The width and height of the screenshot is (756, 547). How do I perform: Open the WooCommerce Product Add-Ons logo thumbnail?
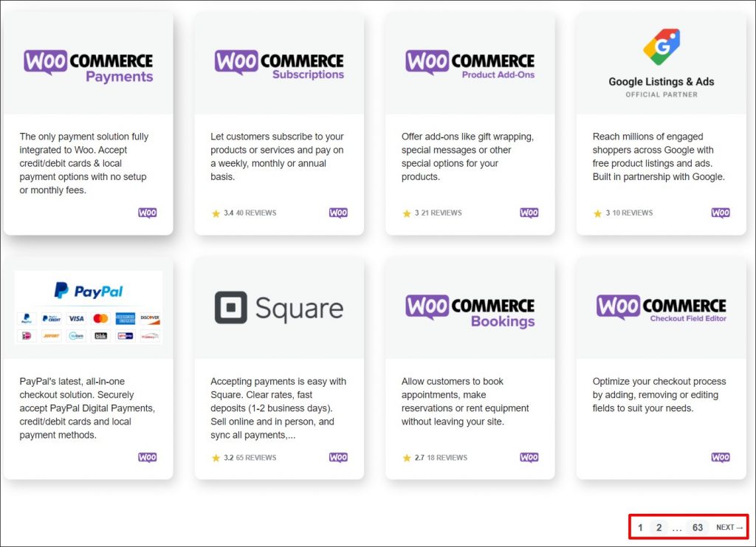coord(470,64)
